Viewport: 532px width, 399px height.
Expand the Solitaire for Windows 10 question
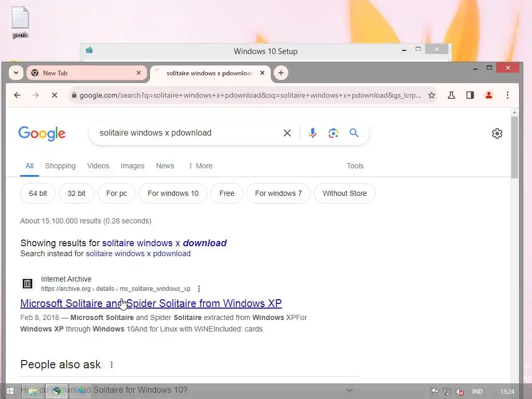point(189,390)
